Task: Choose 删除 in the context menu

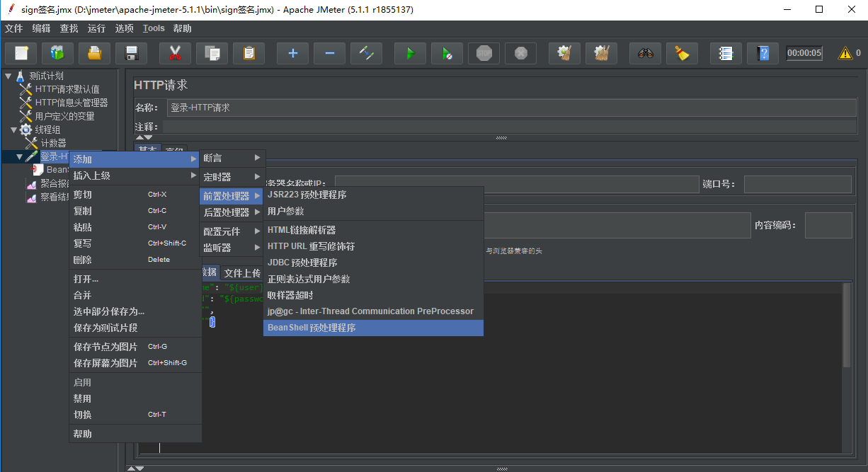Action: coord(135,260)
